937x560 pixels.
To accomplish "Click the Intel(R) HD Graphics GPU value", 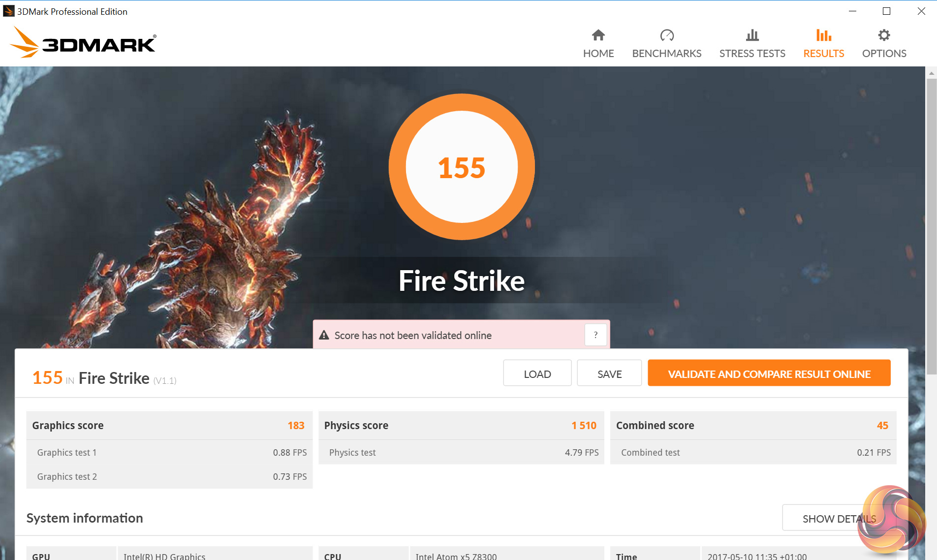I will [x=164, y=556].
